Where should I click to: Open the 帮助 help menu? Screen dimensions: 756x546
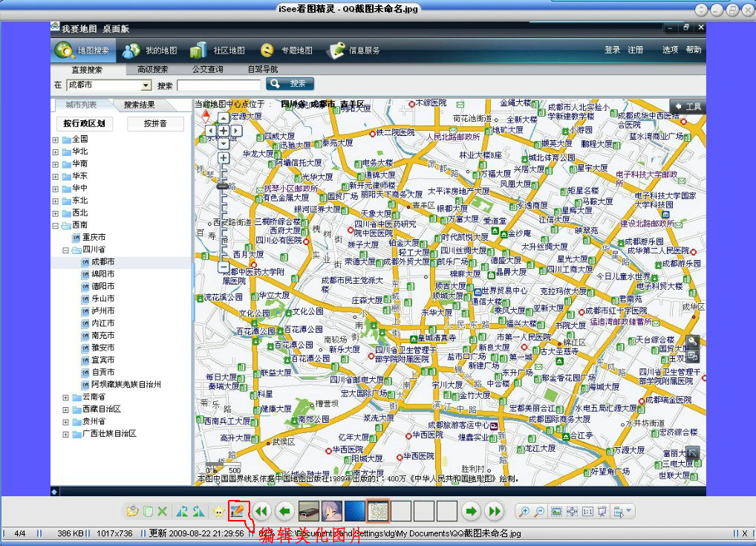[694, 50]
